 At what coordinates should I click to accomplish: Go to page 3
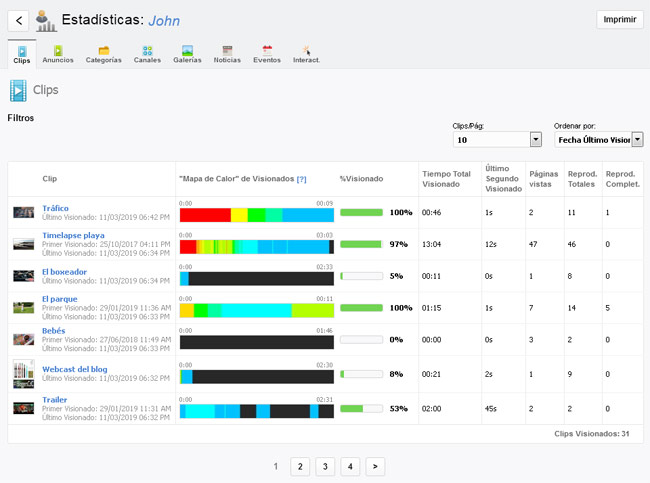(x=325, y=466)
